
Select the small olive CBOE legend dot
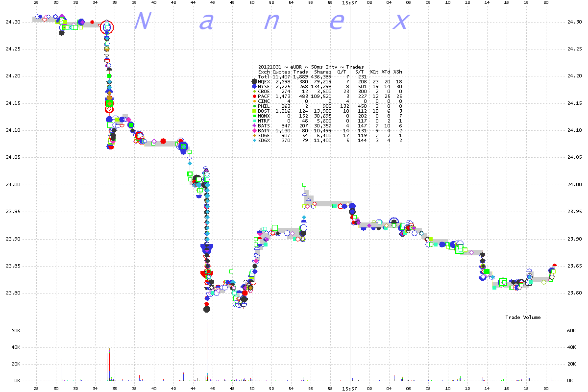click(x=254, y=91)
